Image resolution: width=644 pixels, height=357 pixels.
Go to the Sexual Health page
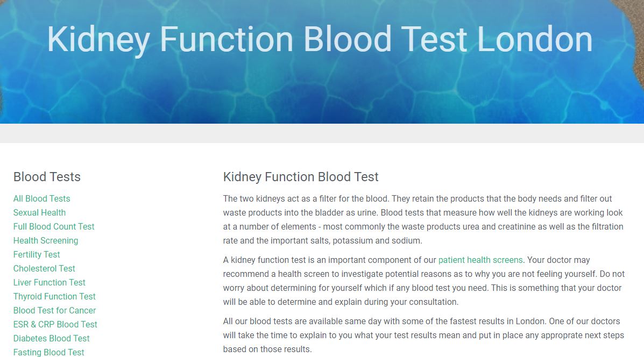[39, 212]
